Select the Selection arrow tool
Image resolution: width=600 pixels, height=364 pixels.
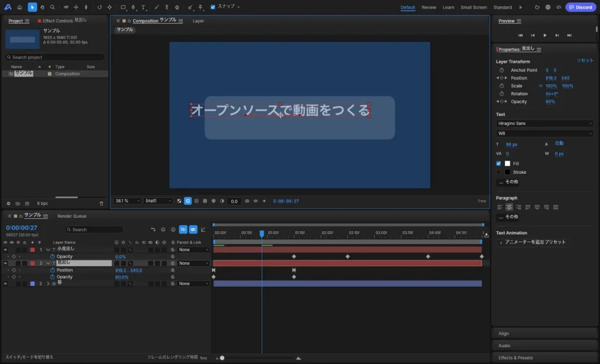[32, 7]
